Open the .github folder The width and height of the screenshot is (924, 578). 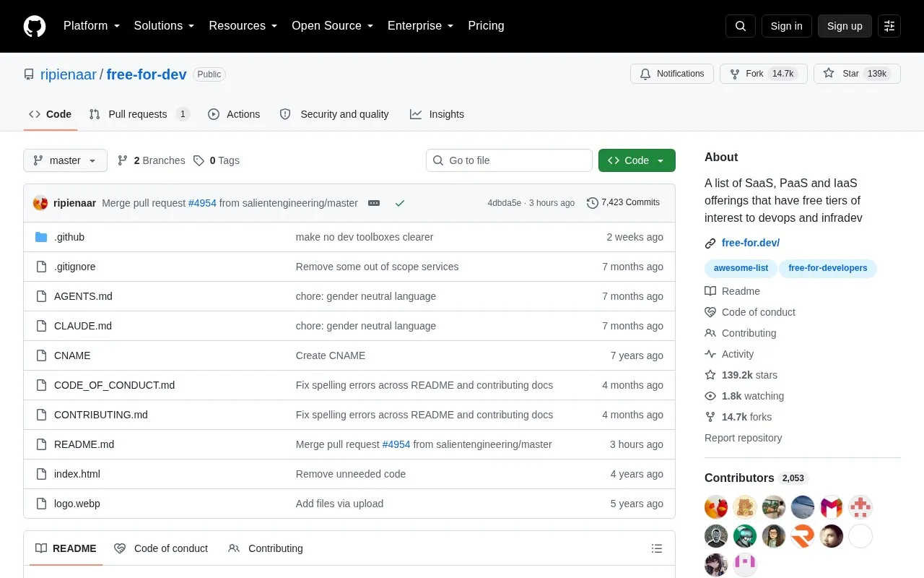point(69,237)
